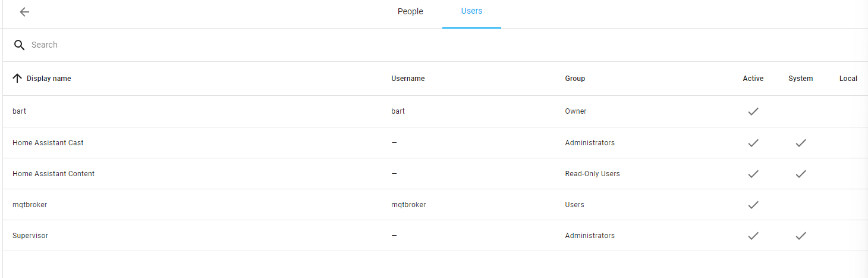Switch to the People tab
The width and height of the screenshot is (868, 278).
click(410, 12)
